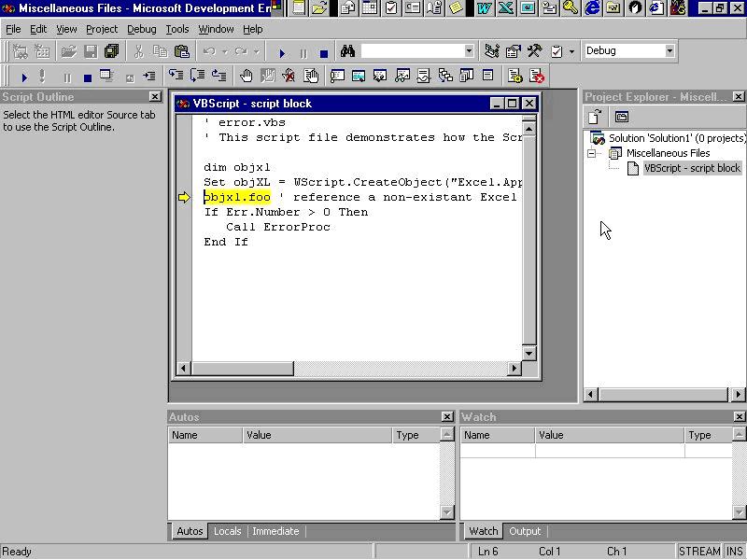The height and width of the screenshot is (560, 747).
Task: Continue debugging with the blue play arrow
Action: (x=283, y=51)
